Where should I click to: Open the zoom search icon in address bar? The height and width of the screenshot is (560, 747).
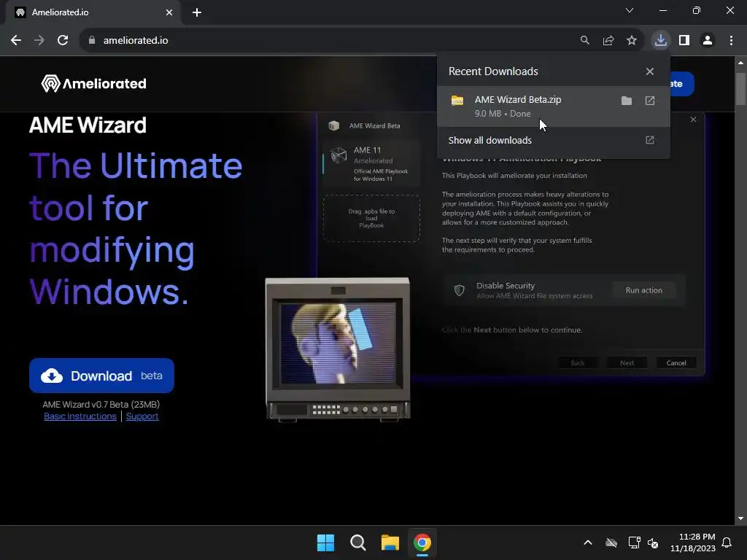584,41
